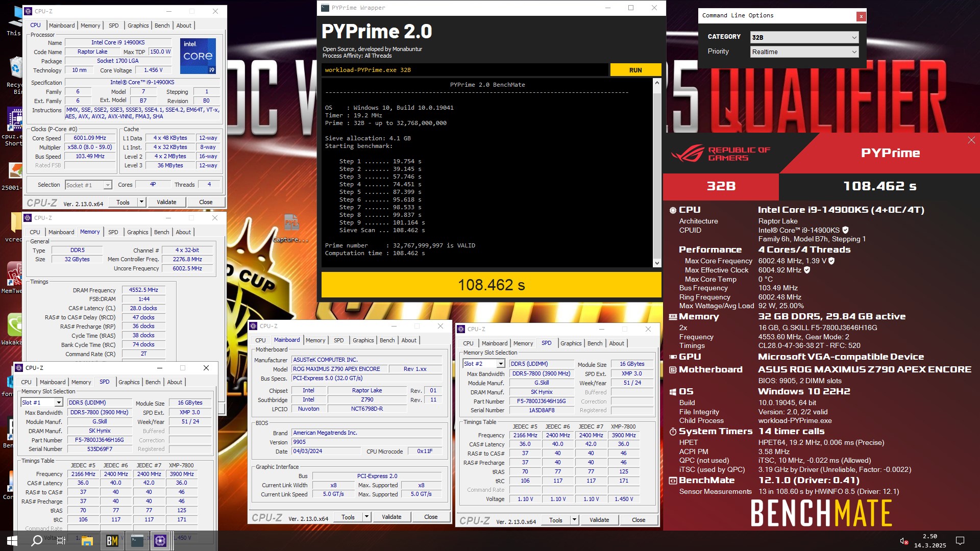Open the CATEGORY dropdown showing 32B
Image resolution: width=980 pixels, height=551 pixels.
pyautogui.click(x=804, y=37)
